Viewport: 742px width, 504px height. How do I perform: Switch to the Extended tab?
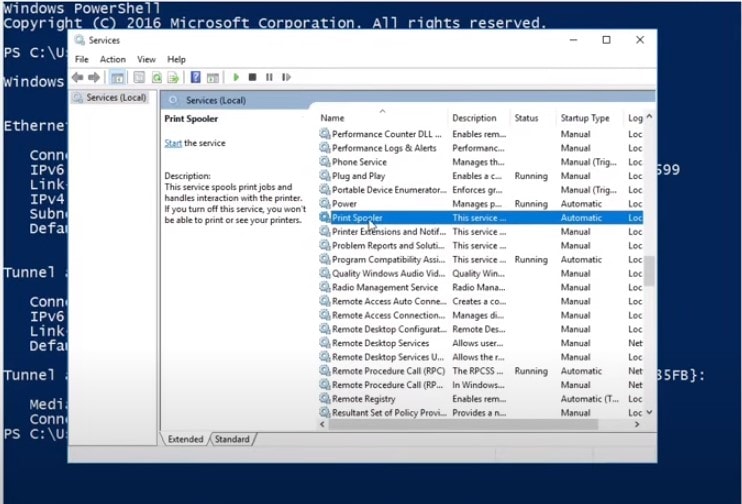(x=185, y=439)
